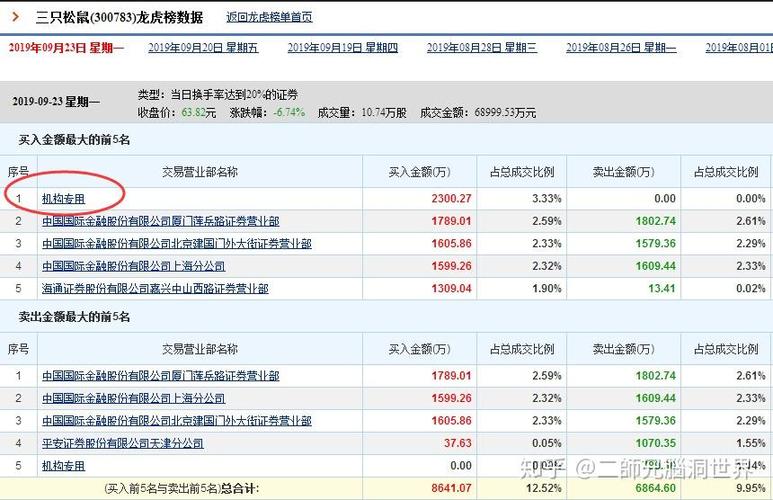Viewport: 773px width, 500px height.
Task: Click the page title 三只松鼠(300783)龙虎榜数据
Action: [x=119, y=18]
